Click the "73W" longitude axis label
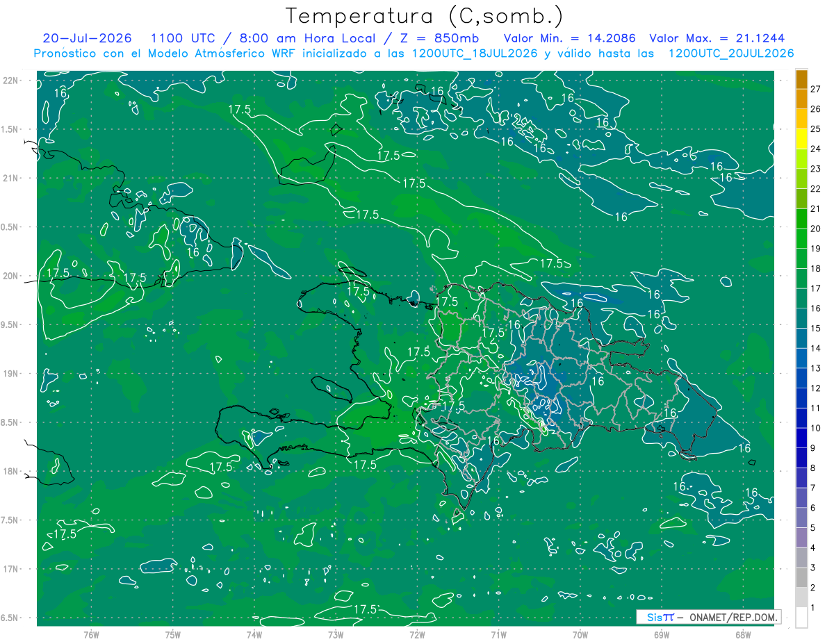This screenshot has width=834, height=644. coord(336,634)
